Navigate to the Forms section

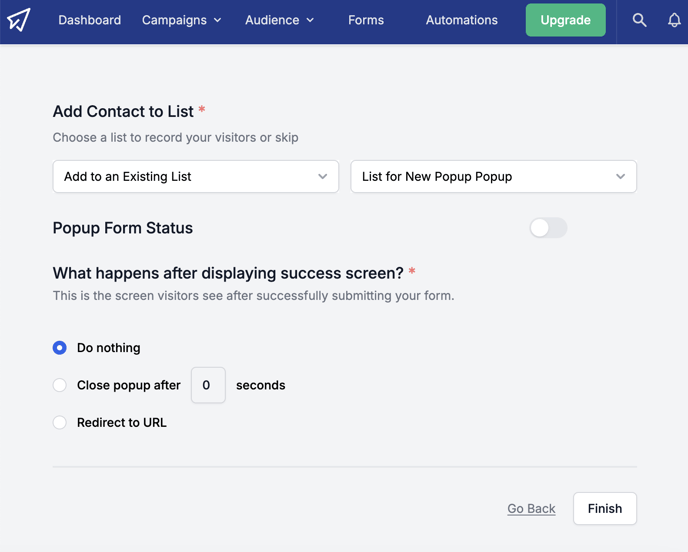click(366, 20)
